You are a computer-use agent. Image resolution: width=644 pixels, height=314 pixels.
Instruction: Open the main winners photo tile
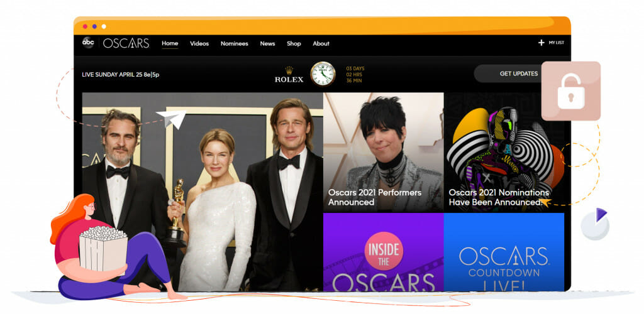pos(203,192)
